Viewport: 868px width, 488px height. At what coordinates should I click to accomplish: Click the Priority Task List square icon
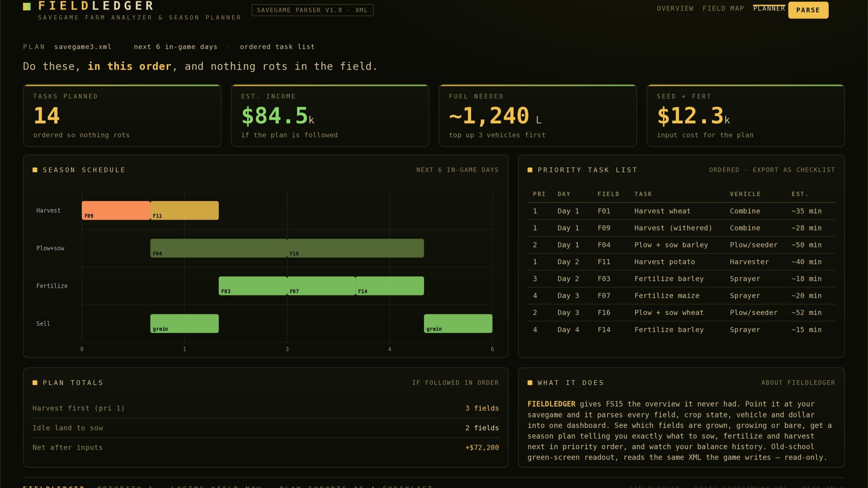530,170
